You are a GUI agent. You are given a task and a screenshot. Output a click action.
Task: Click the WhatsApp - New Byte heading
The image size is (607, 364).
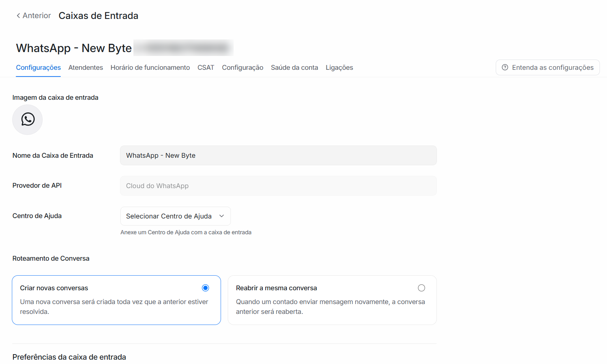pos(74,48)
